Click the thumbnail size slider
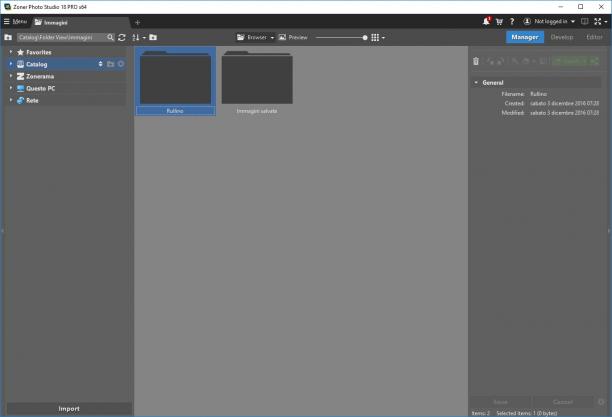 point(342,38)
